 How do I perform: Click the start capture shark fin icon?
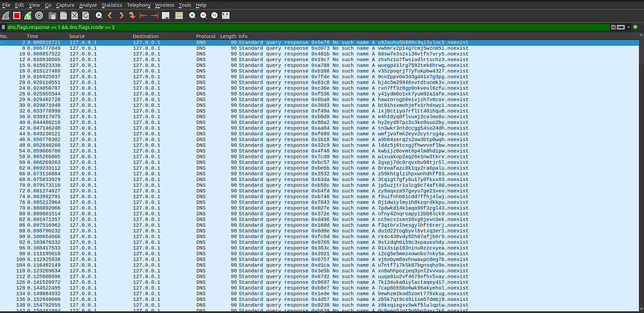(6, 15)
